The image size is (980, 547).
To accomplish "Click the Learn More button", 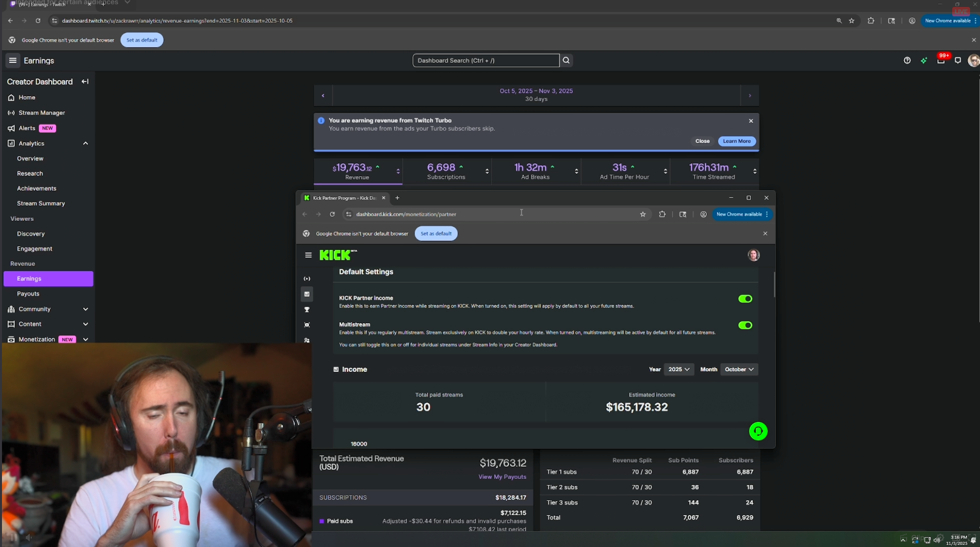I will pyautogui.click(x=736, y=141).
